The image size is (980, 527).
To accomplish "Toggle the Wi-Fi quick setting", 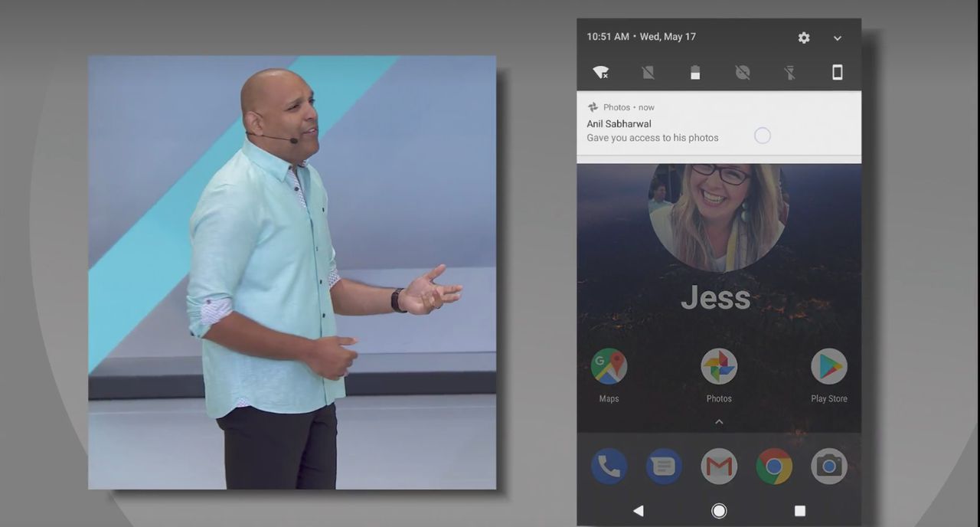I will [x=601, y=72].
